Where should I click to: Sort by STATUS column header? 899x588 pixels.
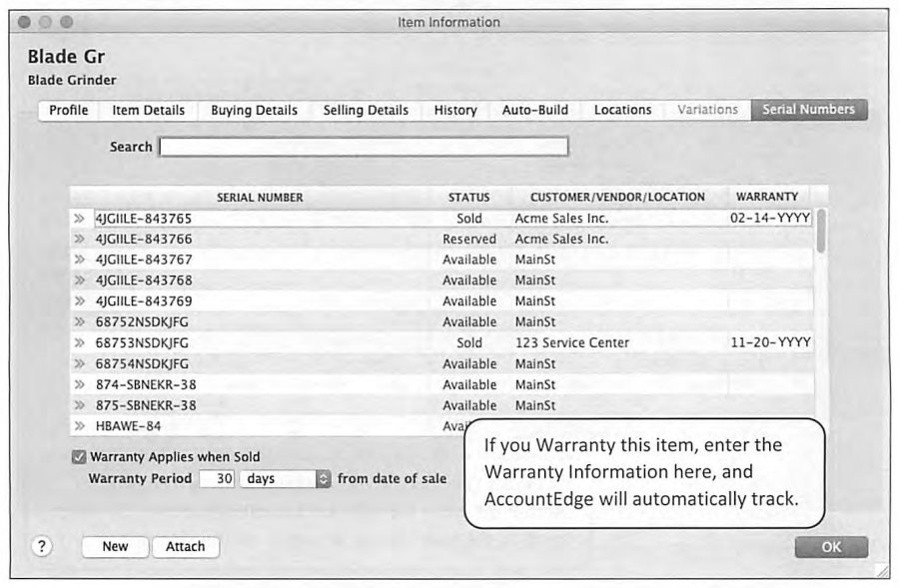click(x=469, y=197)
